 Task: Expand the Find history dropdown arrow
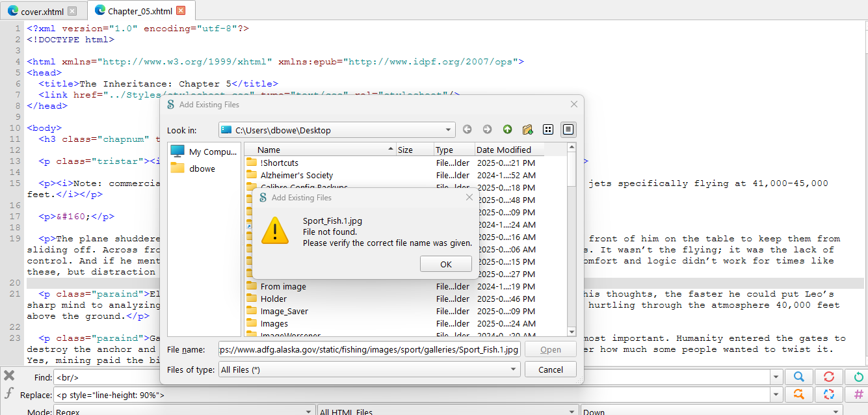click(776, 377)
